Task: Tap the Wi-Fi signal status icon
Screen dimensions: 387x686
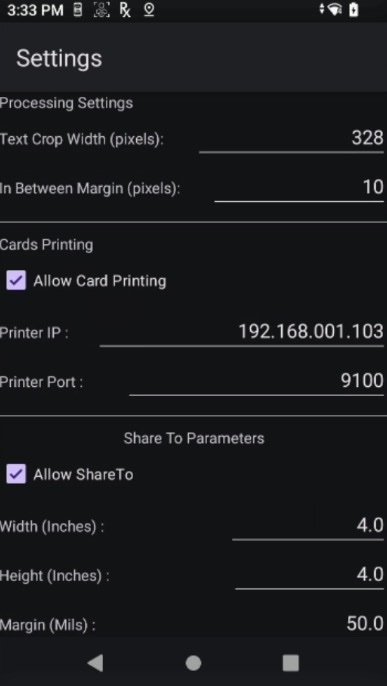Action: [x=335, y=10]
